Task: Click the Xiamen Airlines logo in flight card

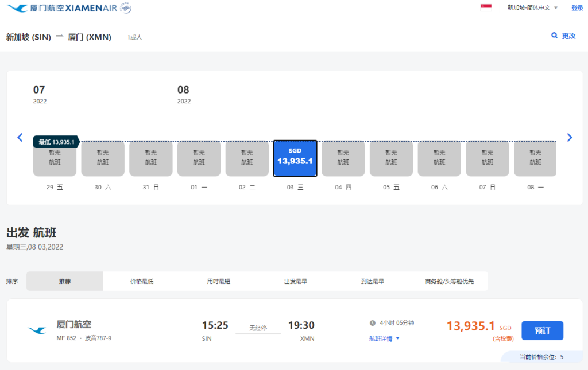Action: (37, 330)
